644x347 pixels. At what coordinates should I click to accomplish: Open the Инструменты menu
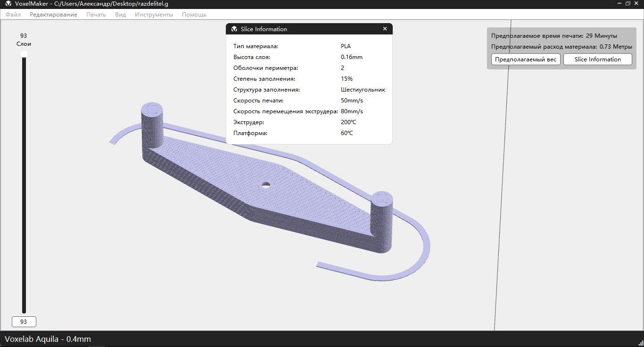pyautogui.click(x=154, y=15)
